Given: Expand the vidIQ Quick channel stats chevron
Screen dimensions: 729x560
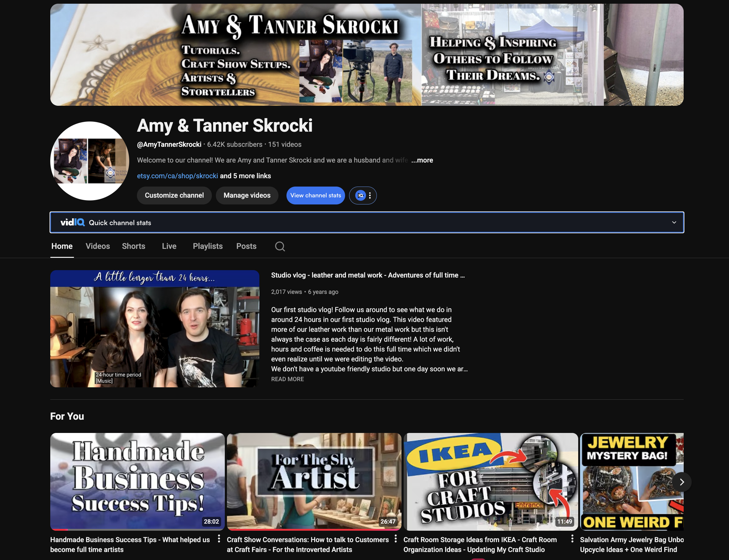Looking at the screenshot, I should [674, 222].
